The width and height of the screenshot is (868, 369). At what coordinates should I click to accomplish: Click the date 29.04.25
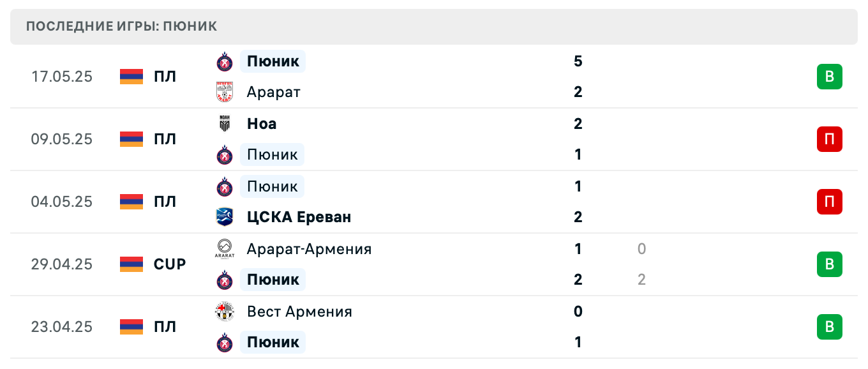[61, 264]
